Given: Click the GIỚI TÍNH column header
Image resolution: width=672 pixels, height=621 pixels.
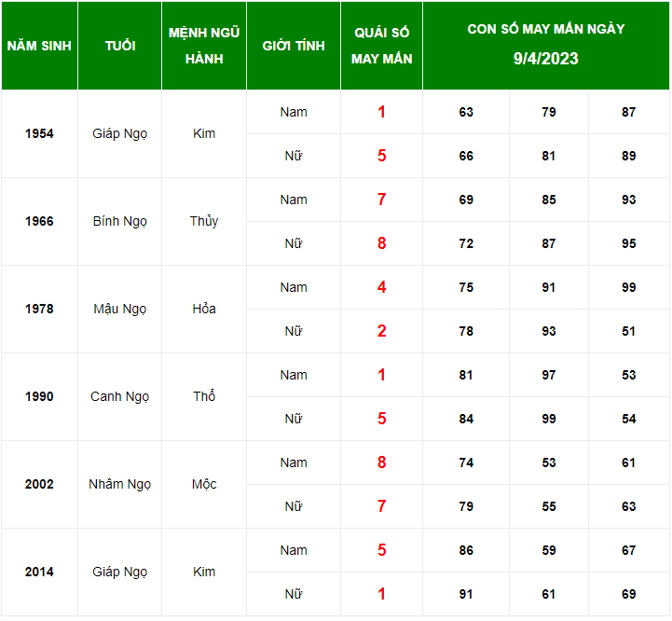Looking at the screenshot, I should pos(294,46).
